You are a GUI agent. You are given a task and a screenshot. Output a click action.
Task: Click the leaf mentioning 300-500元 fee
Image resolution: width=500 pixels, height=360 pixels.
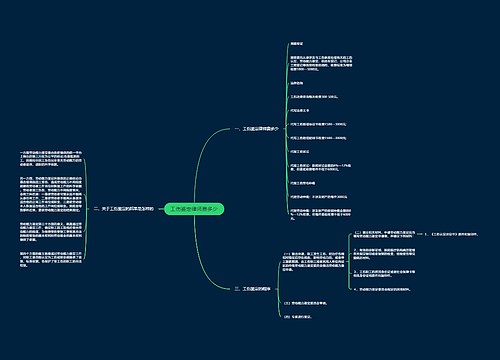(x=314, y=97)
